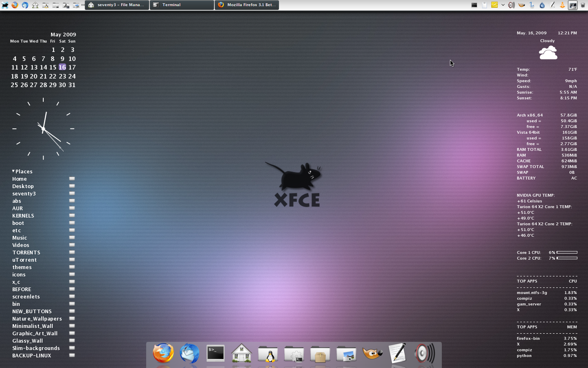Viewport: 588px width, 368px height.
Task: Open the speaker volume icon in the dock
Action: pos(425,353)
